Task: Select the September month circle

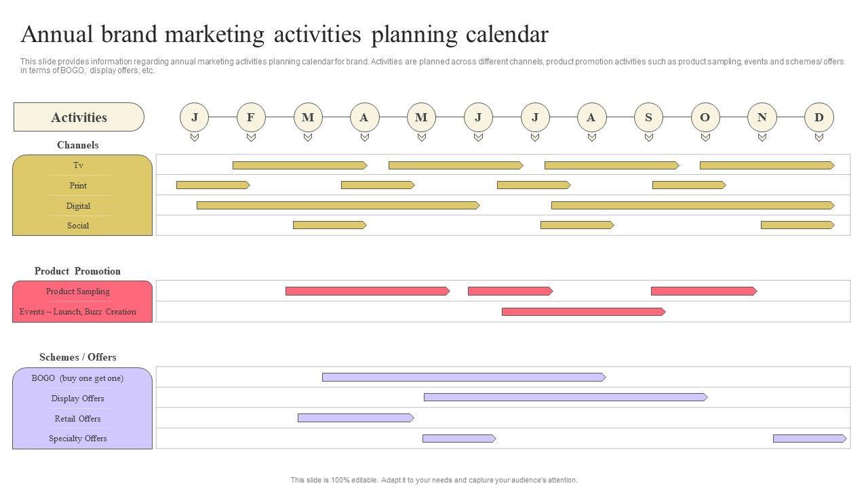Action: pyautogui.click(x=648, y=117)
